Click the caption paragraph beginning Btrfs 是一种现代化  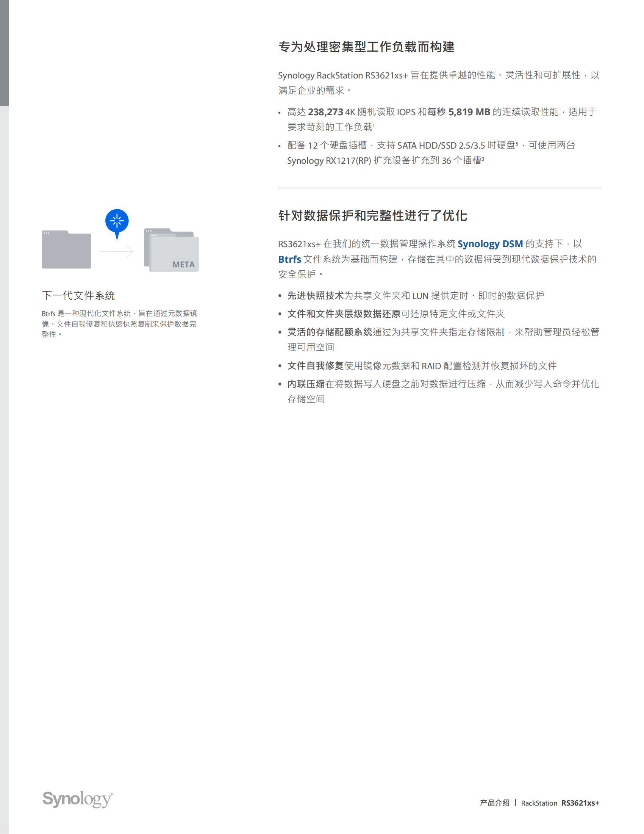click(x=119, y=324)
